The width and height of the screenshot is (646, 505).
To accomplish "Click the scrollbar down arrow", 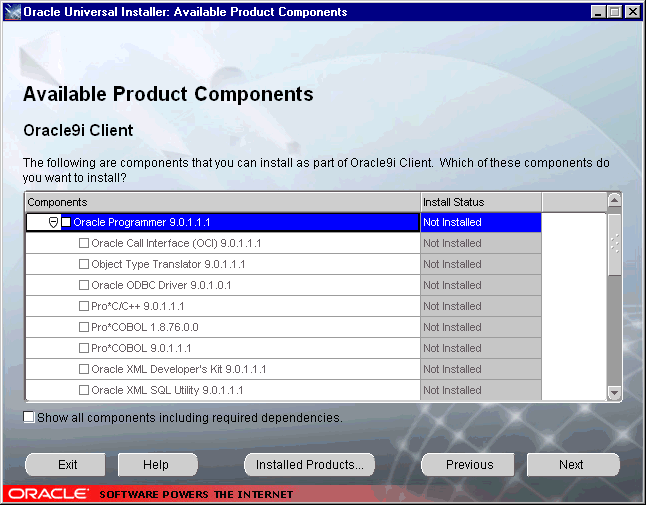I will (x=614, y=393).
